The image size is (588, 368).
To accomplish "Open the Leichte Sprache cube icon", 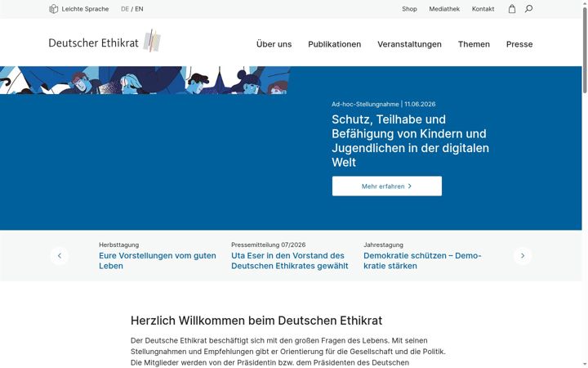I will pyautogui.click(x=54, y=9).
